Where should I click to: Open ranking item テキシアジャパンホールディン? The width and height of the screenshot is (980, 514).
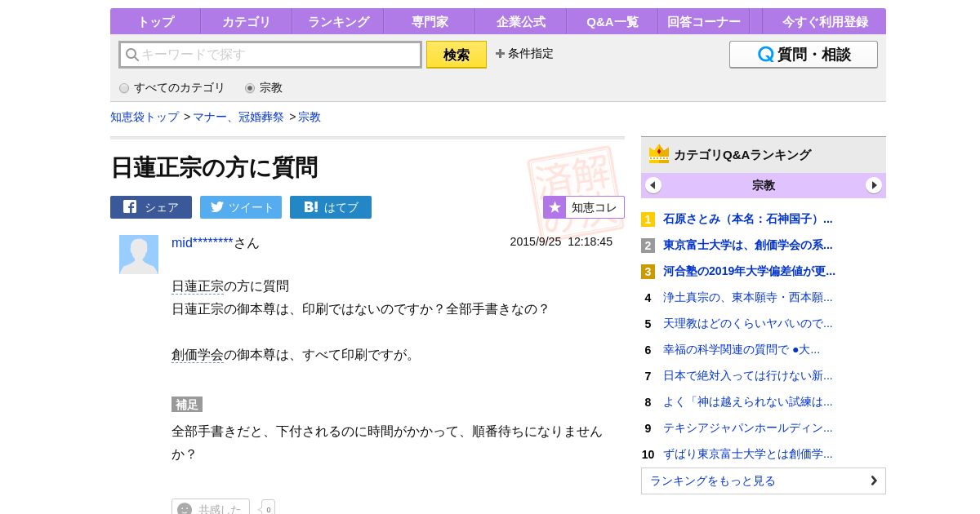click(748, 428)
